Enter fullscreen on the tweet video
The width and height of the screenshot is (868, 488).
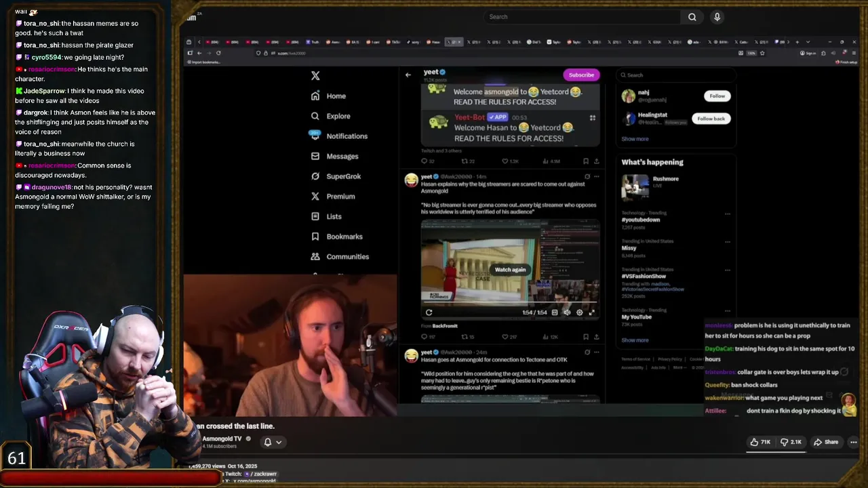pyautogui.click(x=591, y=312)
